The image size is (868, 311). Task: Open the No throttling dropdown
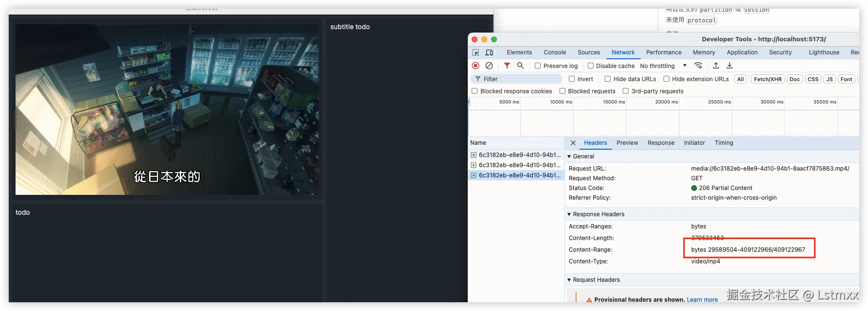click(664, 66)
